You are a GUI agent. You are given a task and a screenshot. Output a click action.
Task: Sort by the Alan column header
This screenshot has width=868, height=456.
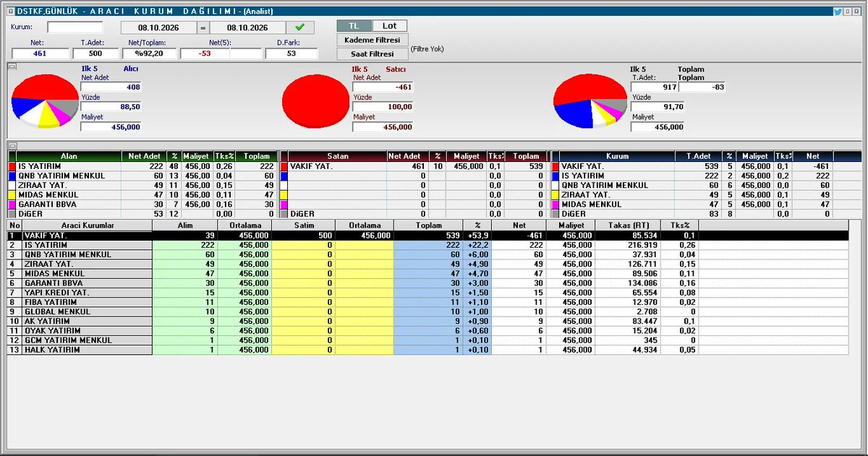click(x=69, y=156)
